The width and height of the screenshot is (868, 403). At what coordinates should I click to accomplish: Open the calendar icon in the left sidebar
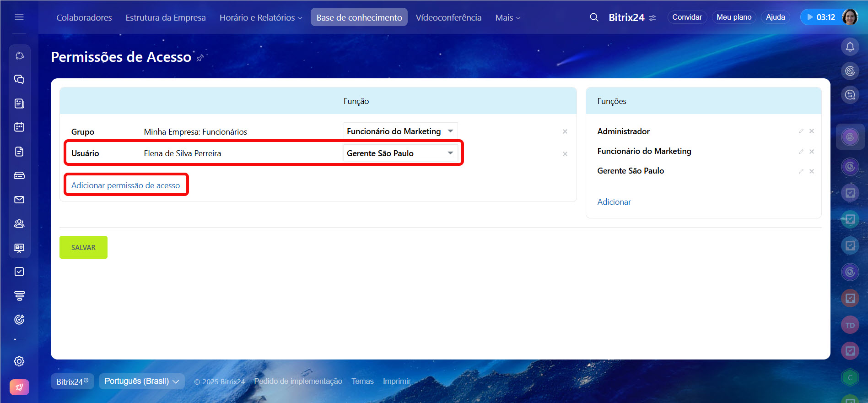pyautogui.click(x=19, y=127)
